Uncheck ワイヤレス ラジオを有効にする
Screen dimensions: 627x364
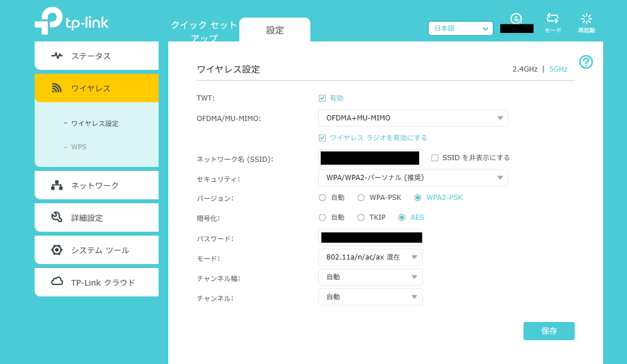pyautogui.click(x=323, y=137)
